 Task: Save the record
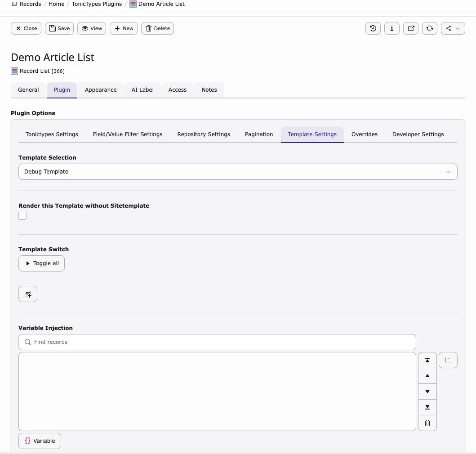click(x=59, y=28)
